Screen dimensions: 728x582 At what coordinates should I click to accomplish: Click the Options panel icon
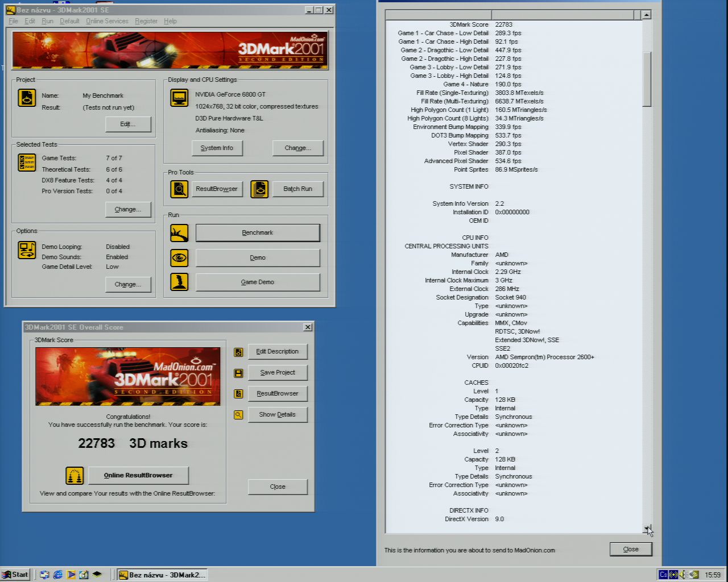27,250
